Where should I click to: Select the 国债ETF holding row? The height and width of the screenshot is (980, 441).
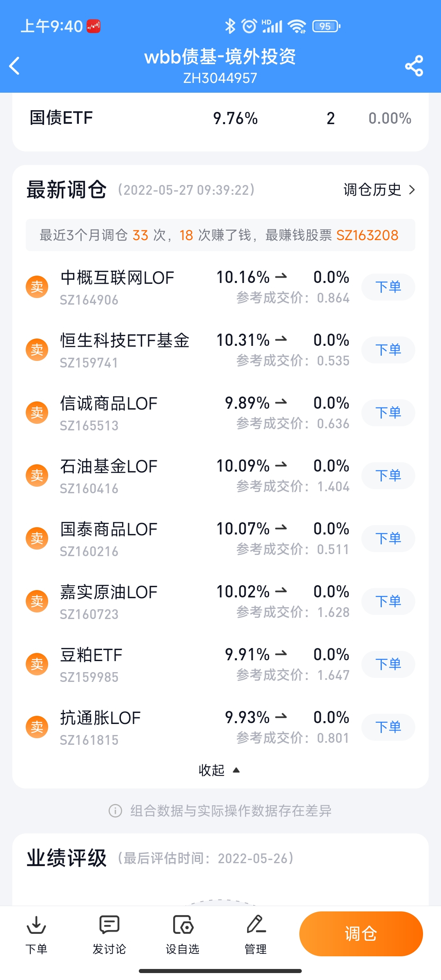pos(220,118)
